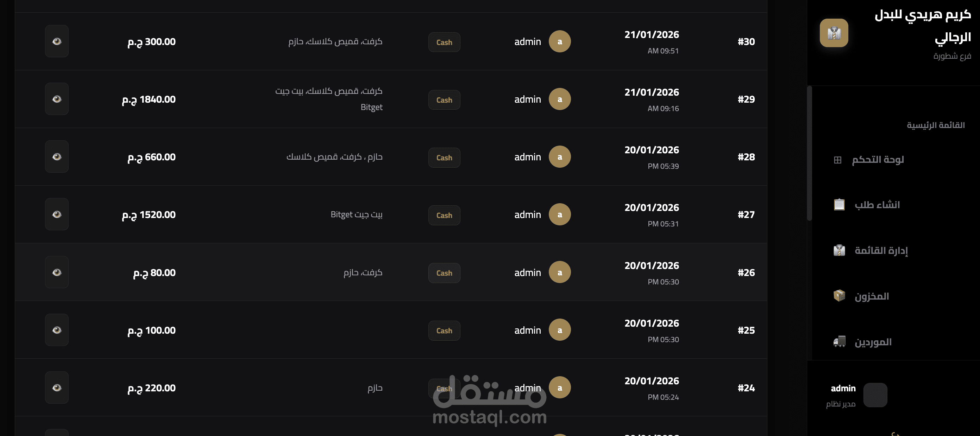Open order #27 with the eye icon
Screen dimensions: 980x436
[57, 215]
